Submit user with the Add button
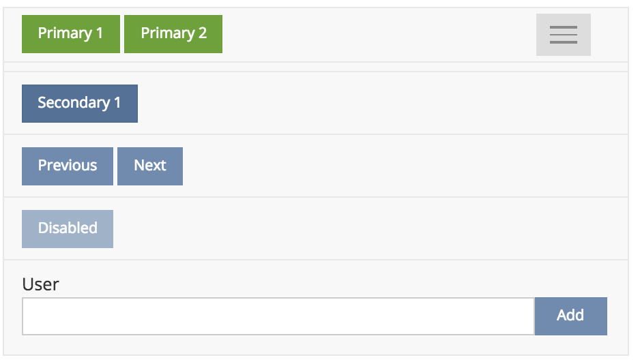The width and height of the screenshot is (640, 364). (x=570, y=316)
